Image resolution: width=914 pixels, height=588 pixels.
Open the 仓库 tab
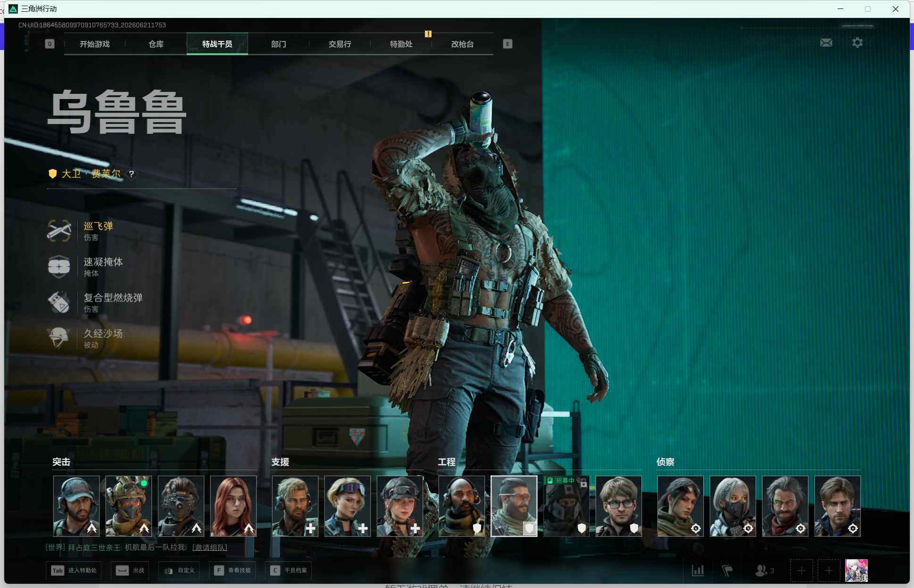coord(156,44)
